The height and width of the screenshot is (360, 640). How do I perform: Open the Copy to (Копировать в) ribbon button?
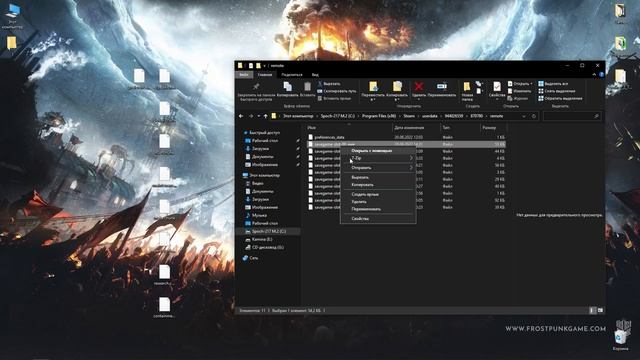coord(397,91)
